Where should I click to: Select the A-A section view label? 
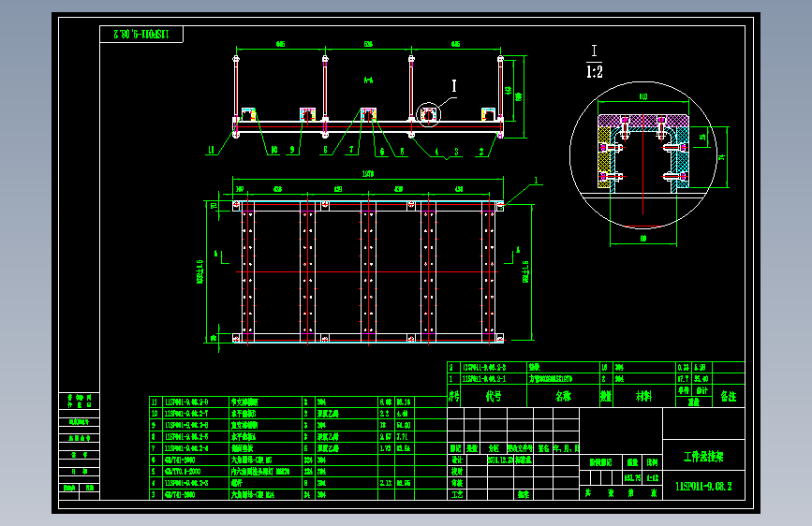coord(368,80)
